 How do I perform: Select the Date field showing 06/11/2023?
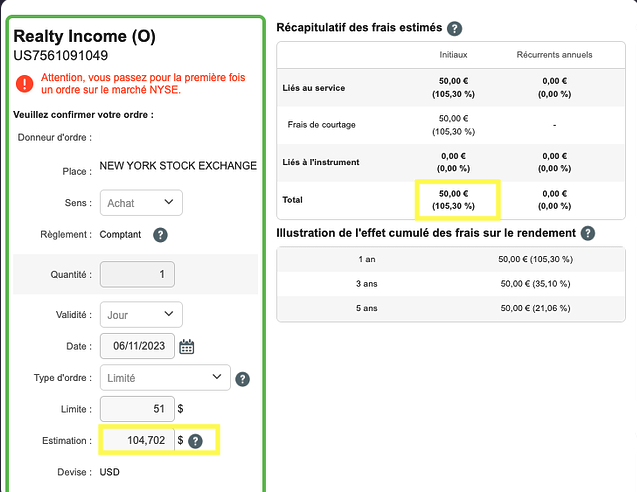tap(138, 347)
